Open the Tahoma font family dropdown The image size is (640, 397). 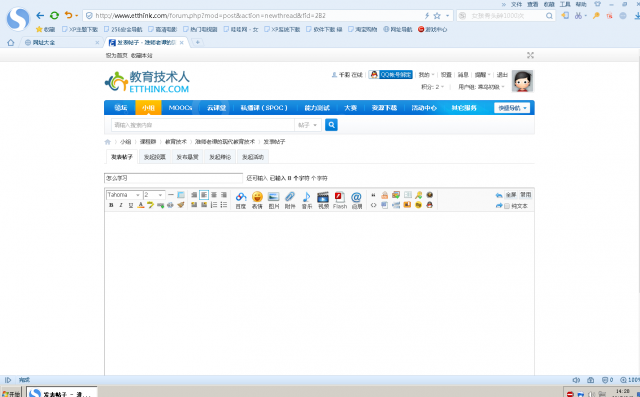[x=124, y=195]
